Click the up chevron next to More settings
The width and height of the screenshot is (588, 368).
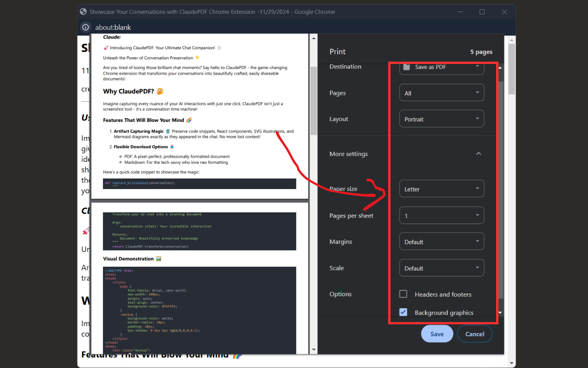point(479,154)
